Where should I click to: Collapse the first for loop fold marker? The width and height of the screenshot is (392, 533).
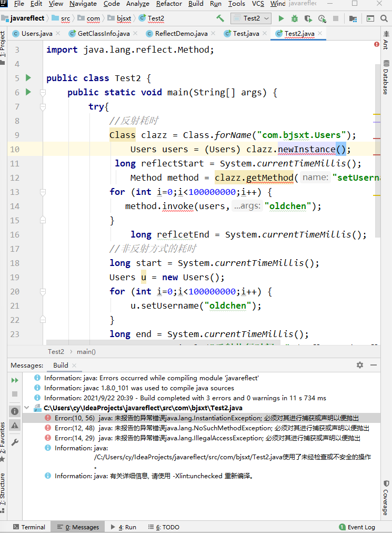point(43,192)
